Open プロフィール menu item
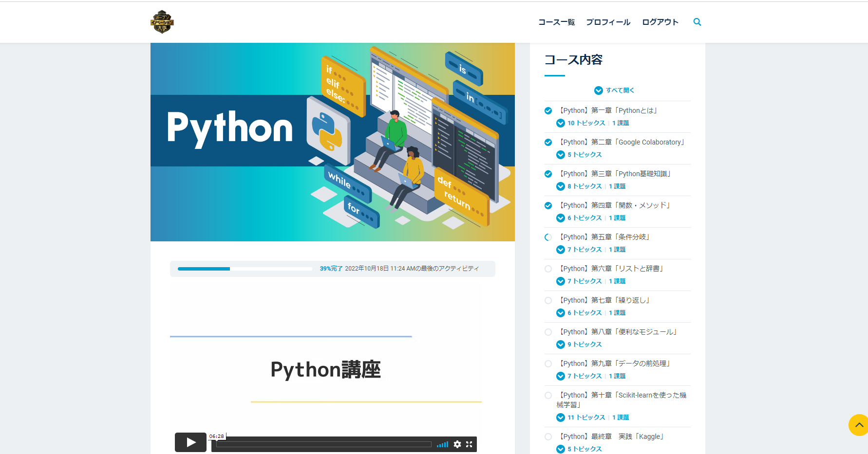The height and width of the screenshot is (454, 868). pos(608,22)
